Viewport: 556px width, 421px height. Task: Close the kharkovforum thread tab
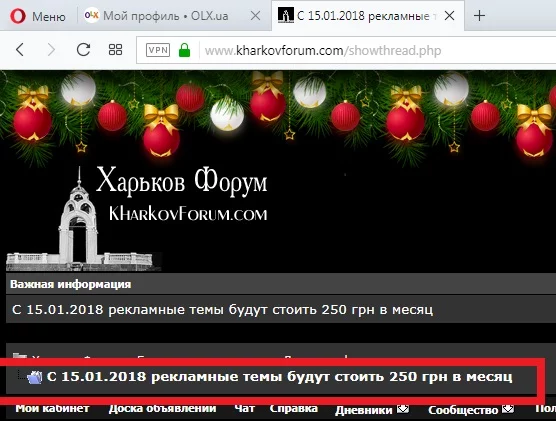pos(450,16)
